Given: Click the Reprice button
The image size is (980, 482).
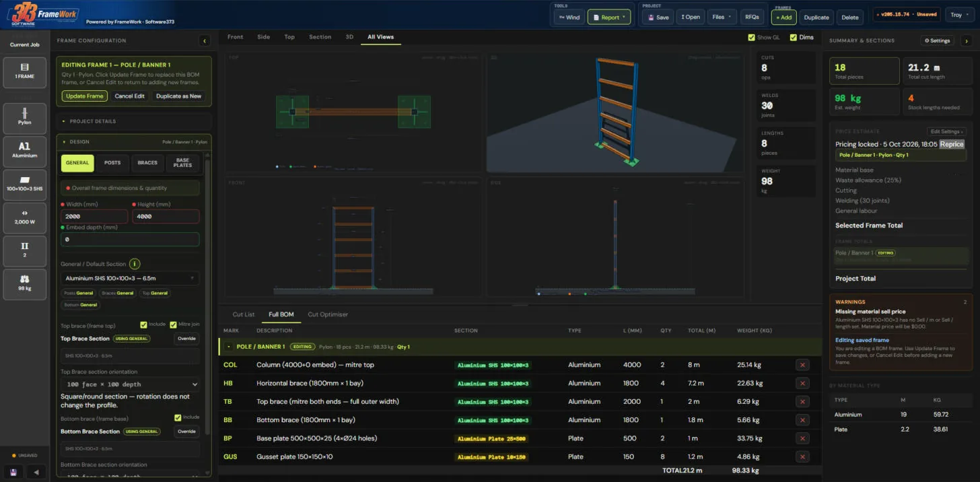Looking at the screenshot, I should (x=952, y=144).
